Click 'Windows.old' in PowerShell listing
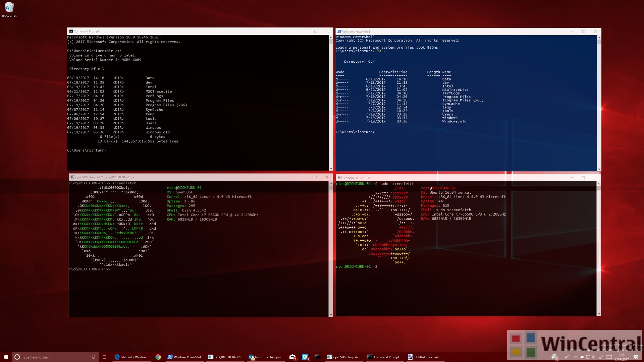Screen dimensions: 644x362 (454, 121)
